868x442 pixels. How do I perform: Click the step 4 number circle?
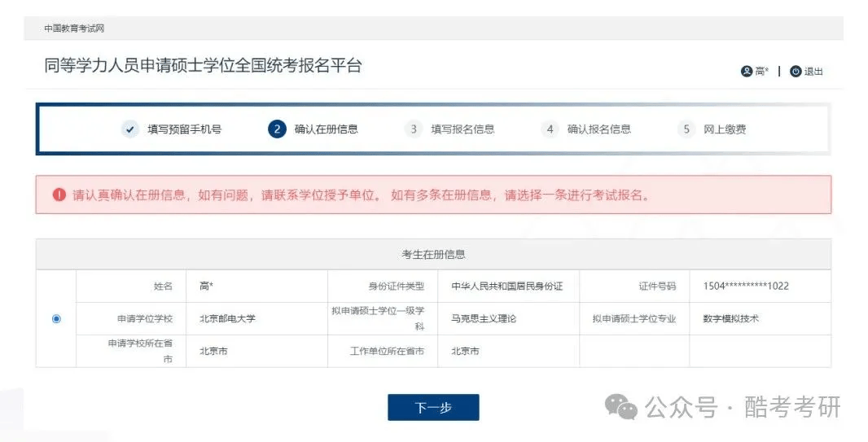point(550,129)
